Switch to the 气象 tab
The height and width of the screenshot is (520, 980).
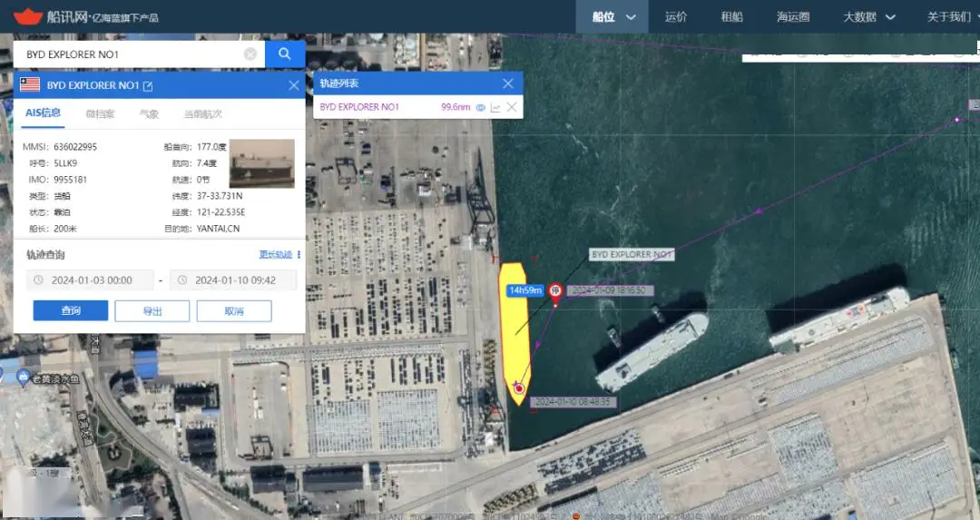point(149,113)
